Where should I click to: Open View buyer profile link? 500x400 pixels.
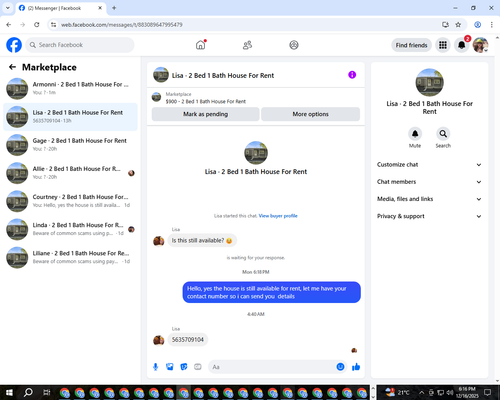[x=278, y=216]
